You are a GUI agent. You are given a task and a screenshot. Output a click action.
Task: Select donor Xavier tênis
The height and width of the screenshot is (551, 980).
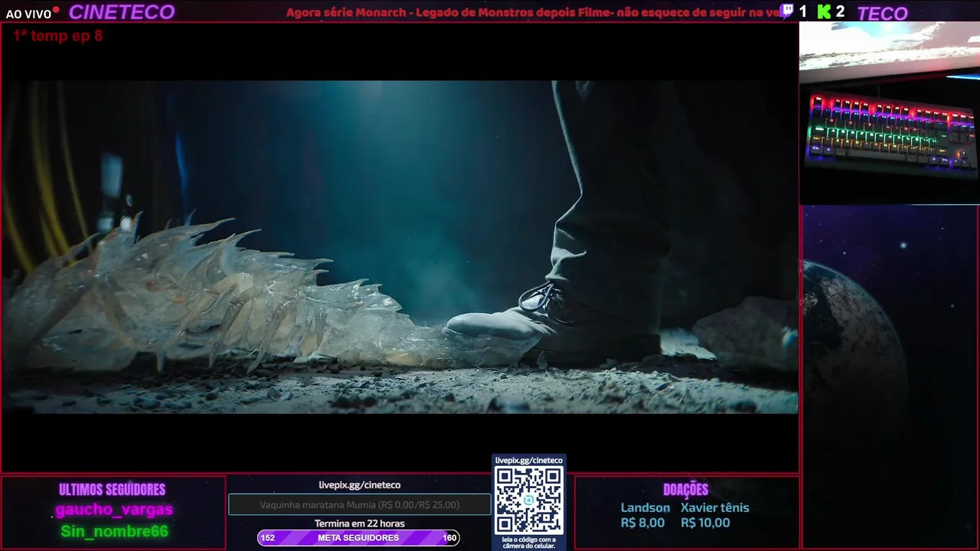coord(715,507)
